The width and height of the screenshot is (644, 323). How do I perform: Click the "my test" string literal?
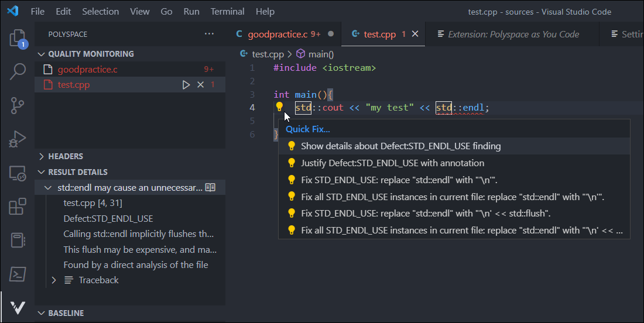pos(389,108)
